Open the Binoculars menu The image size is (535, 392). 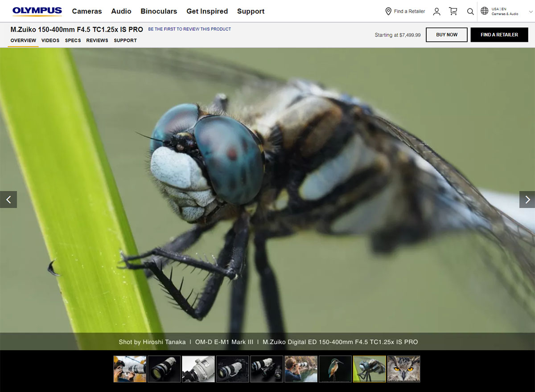click(x=159, y=11)
